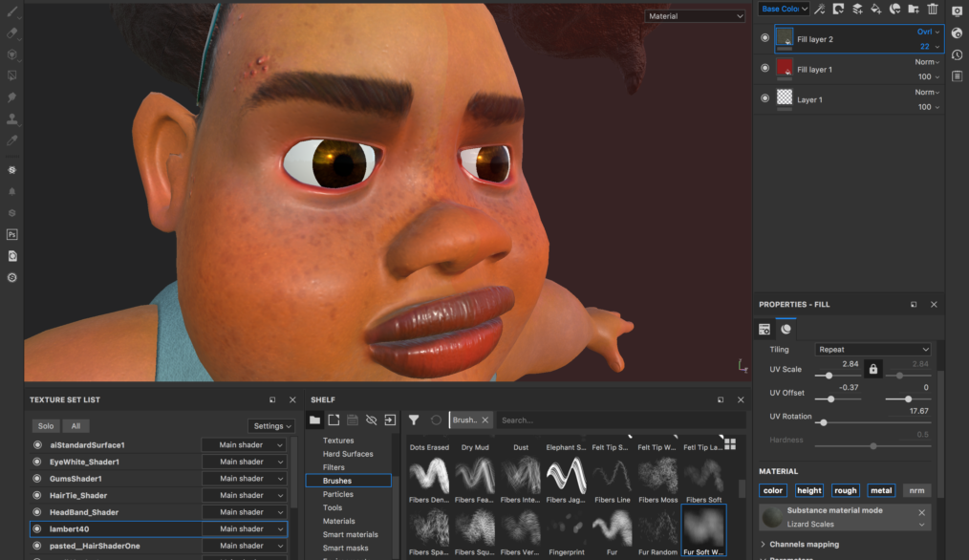Image resolution: width=969 pixels, height=560 pixels.
Task: Lock the UV Scale ratio
Action: pos(873,369)
